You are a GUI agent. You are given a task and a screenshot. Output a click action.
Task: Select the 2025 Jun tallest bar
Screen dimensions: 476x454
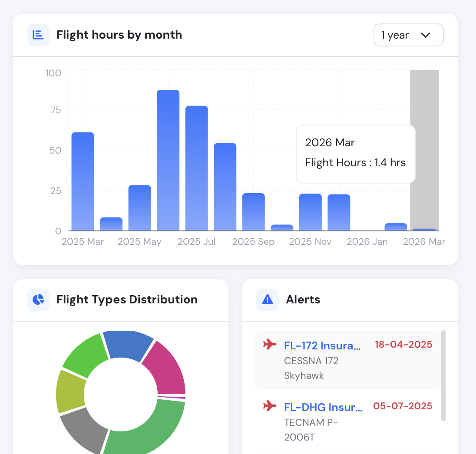pos(168,160)
